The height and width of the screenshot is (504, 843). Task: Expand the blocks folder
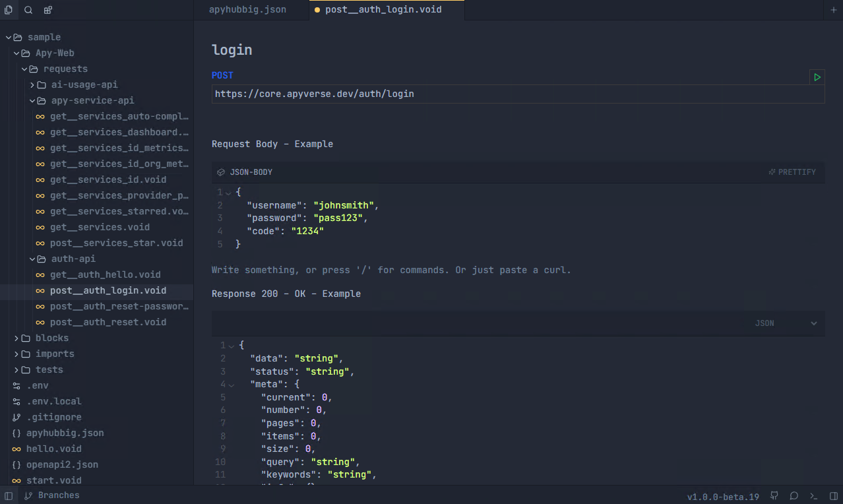[16, 338]
